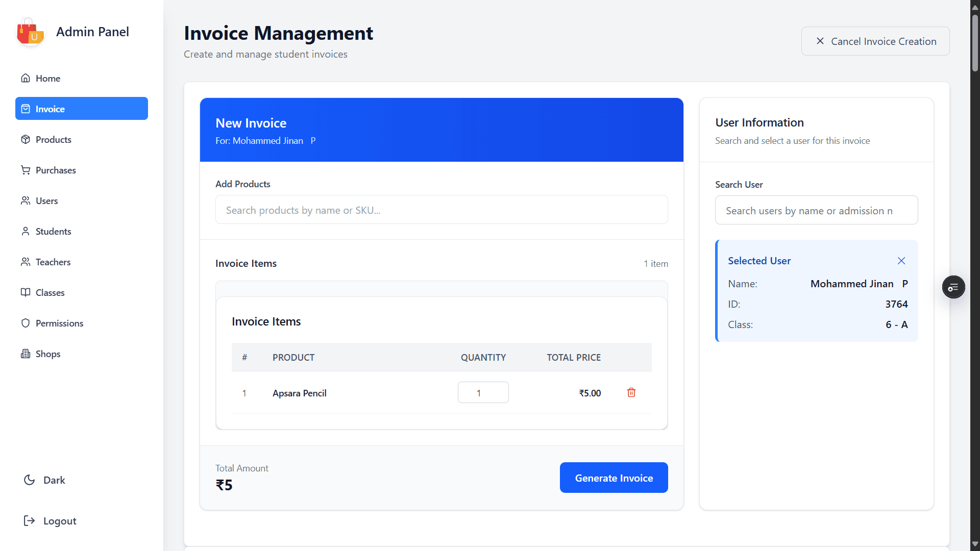Click the moon icon for dark mode
This screenshot has width=980, height=551.
click(30, 480)
